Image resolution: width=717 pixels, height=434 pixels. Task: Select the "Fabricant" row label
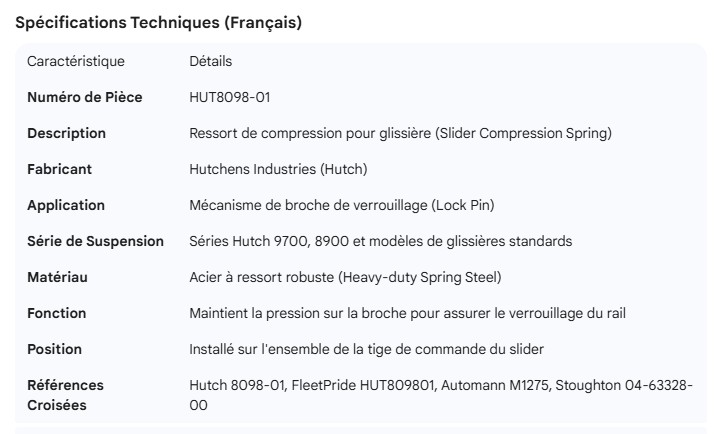pyautogui.click(x=60, y=170)
